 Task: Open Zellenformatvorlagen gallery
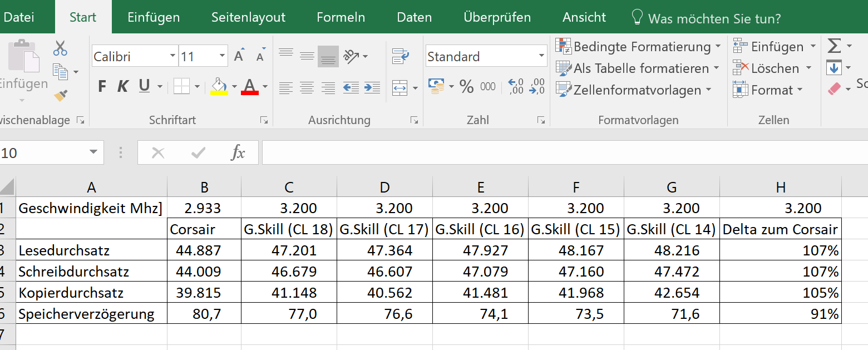[x=634, y=90]
